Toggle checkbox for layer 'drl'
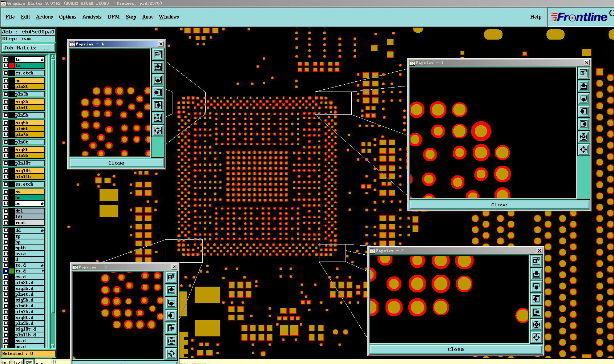The image size is (614, 364). coord(6,211)
